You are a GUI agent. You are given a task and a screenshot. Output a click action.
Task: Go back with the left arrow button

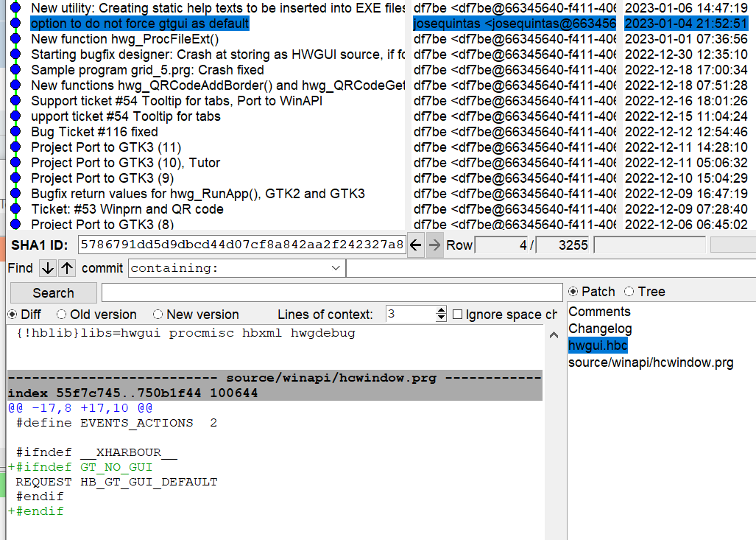coord(416,245)
